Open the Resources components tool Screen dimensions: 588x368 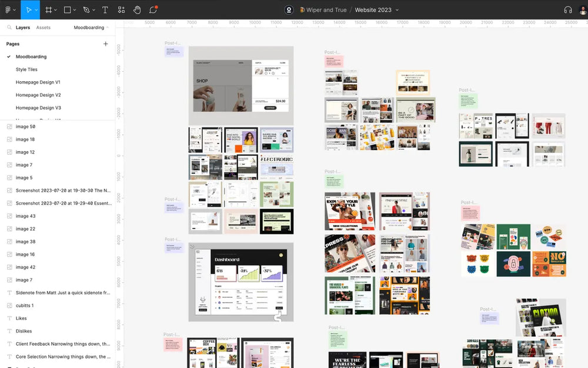click(121, 10)
